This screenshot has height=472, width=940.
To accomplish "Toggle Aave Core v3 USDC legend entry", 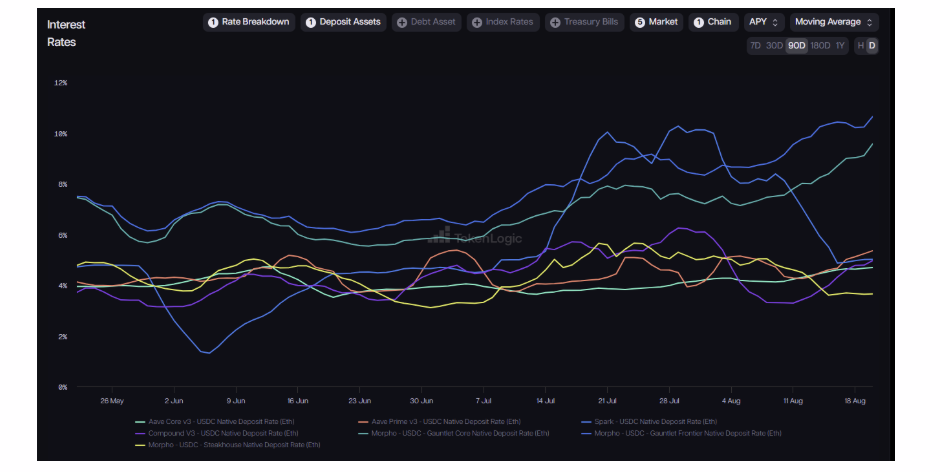I will click(x=215, y=422).
